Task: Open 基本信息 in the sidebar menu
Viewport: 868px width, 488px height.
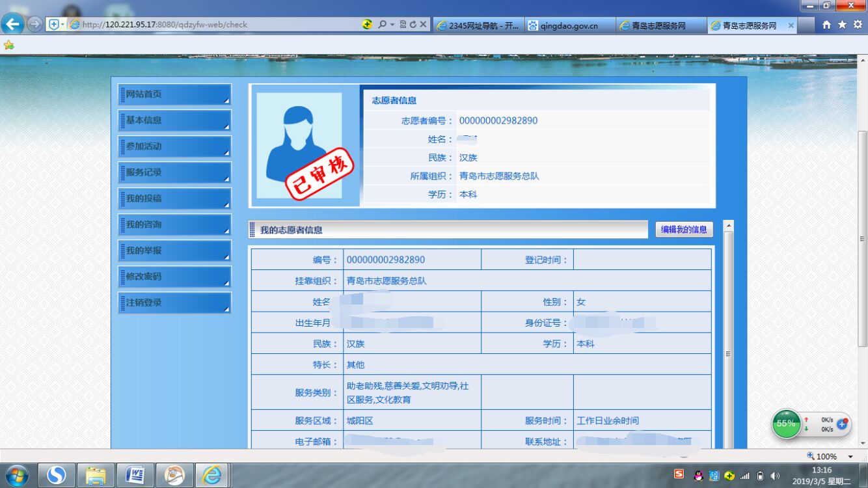Action: pos(174,120)
